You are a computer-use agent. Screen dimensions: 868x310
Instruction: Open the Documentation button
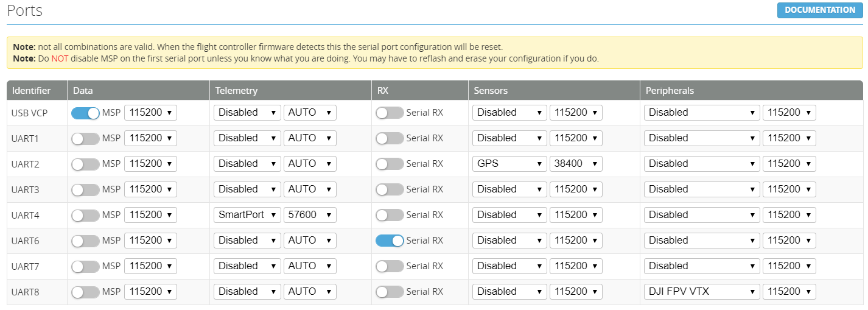819,10
